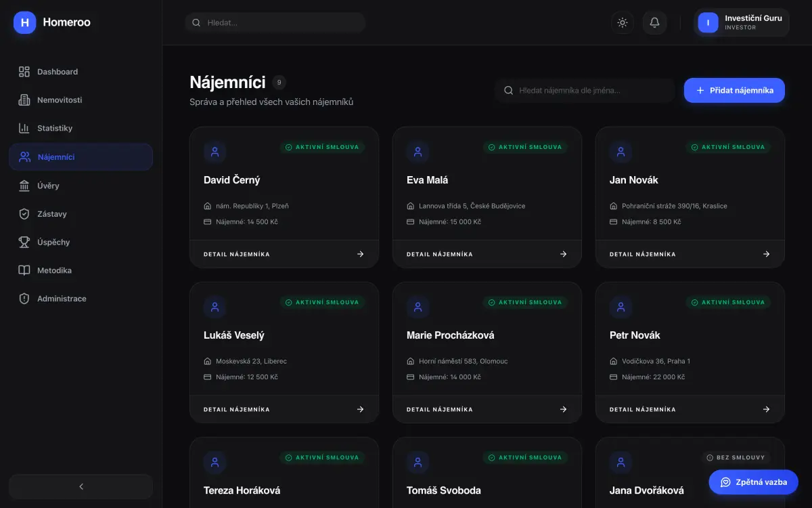
Task: Click David Černý's user avatar icon
Action: pos(215,152)
